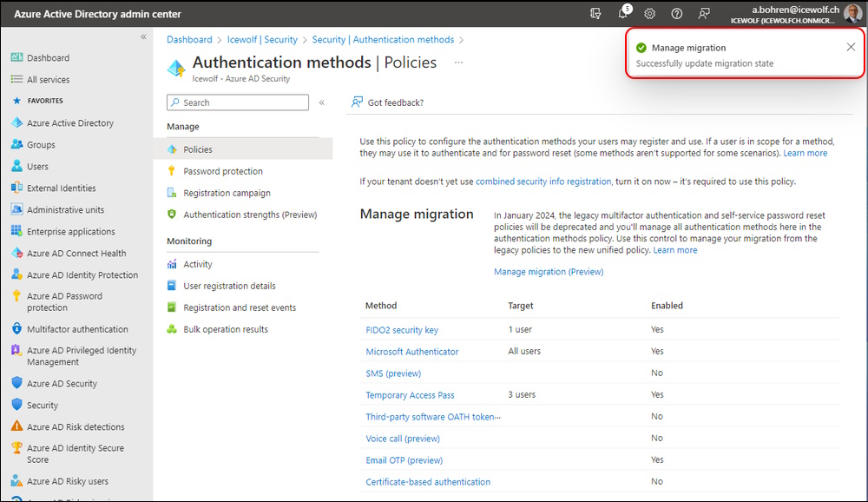Click the Dashboard icon in sidebar
The height and width of the screenshot is (502, 868).
click(16, 57)
